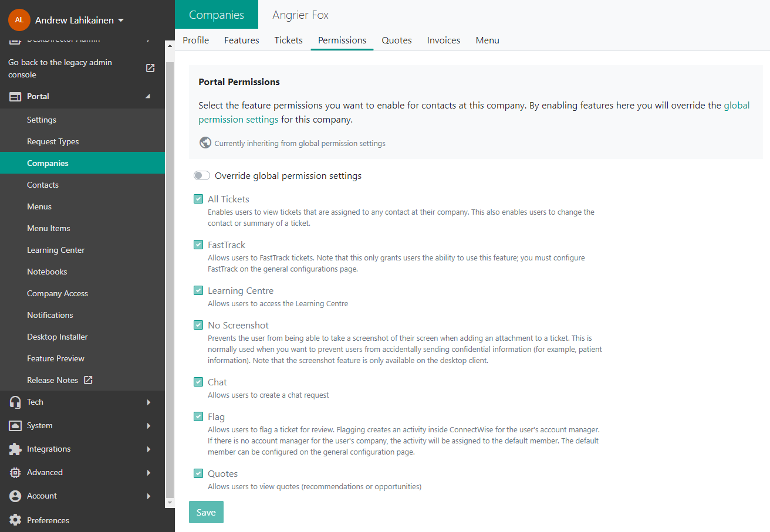Screen dimensions: 770x532
Task: Open the Andrew Lahikainen user dropdown
Action: [79, 20]
